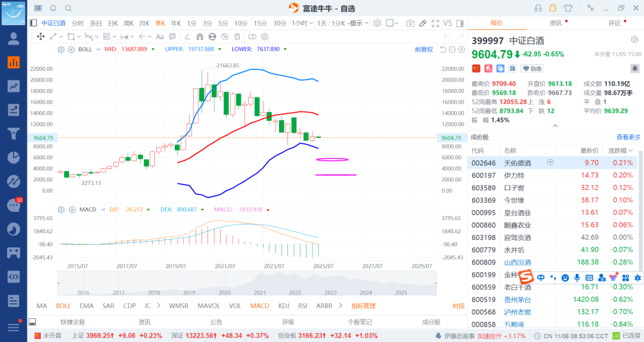Open the customer service headset icon
Viewport: 644px width, 342px height.
click(538, 8)
